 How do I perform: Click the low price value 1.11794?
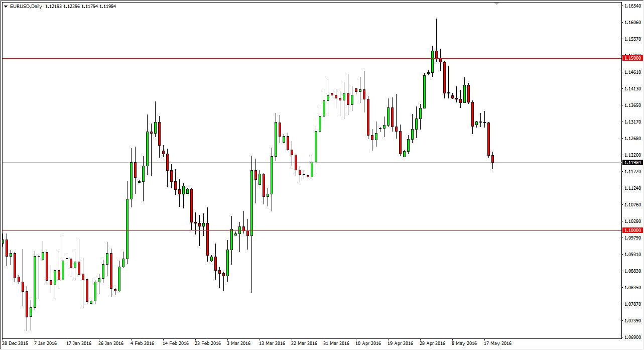(x=90, y=7)
